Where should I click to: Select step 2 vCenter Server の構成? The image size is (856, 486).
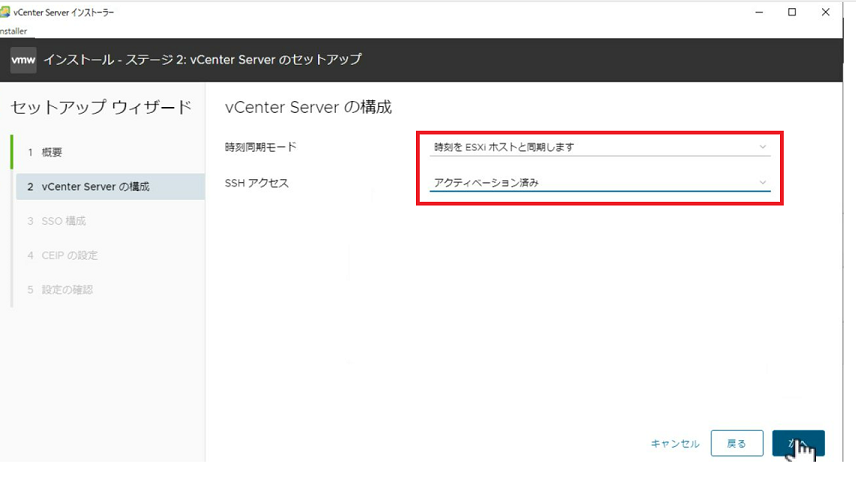110,187
